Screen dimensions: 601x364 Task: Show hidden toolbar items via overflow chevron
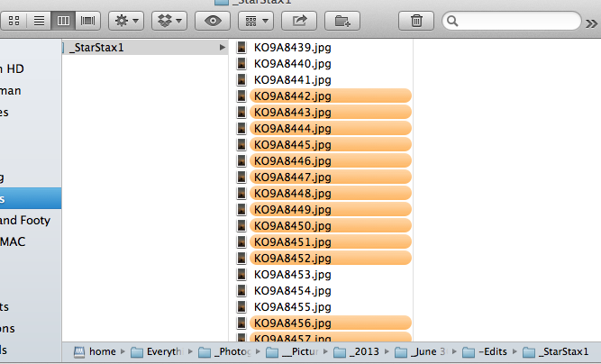[591, 21]
